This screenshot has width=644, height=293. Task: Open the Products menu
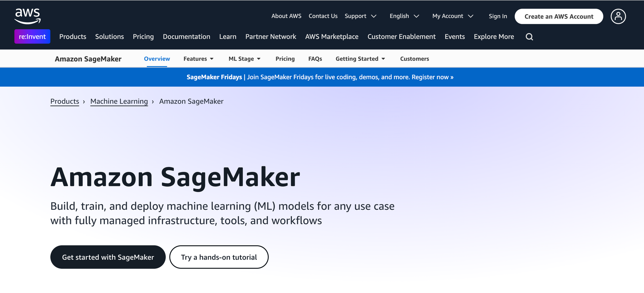[x=73, y=37]
